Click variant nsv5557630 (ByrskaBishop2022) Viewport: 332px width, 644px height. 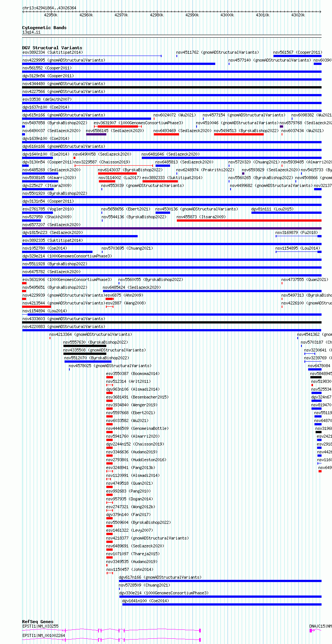95,343
